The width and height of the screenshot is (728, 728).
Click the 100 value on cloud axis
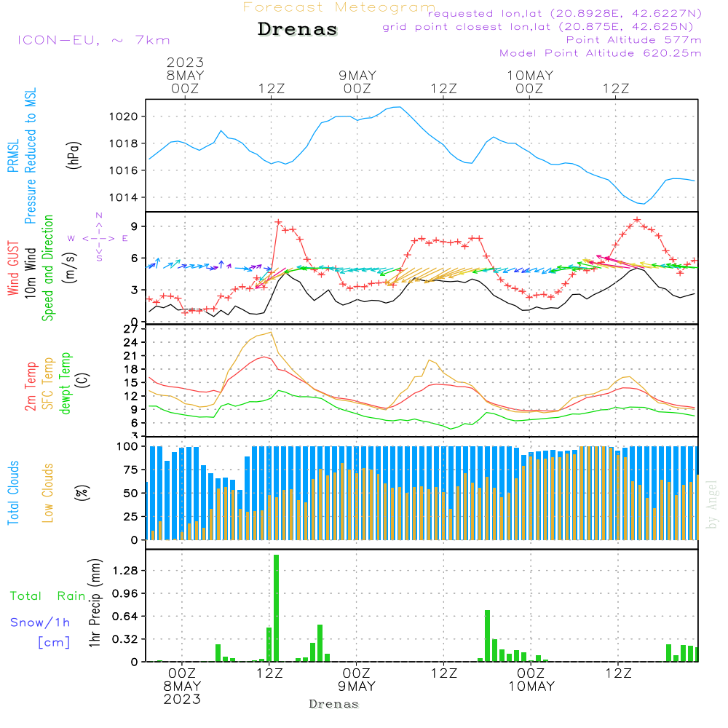point(127,446)
